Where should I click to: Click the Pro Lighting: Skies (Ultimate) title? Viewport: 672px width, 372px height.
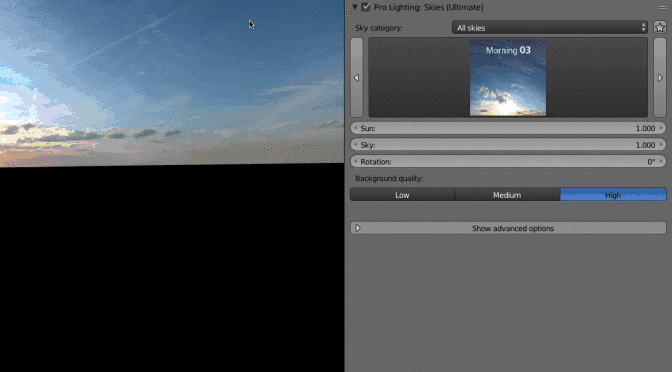pyautogui.click(x=429, y=7)
